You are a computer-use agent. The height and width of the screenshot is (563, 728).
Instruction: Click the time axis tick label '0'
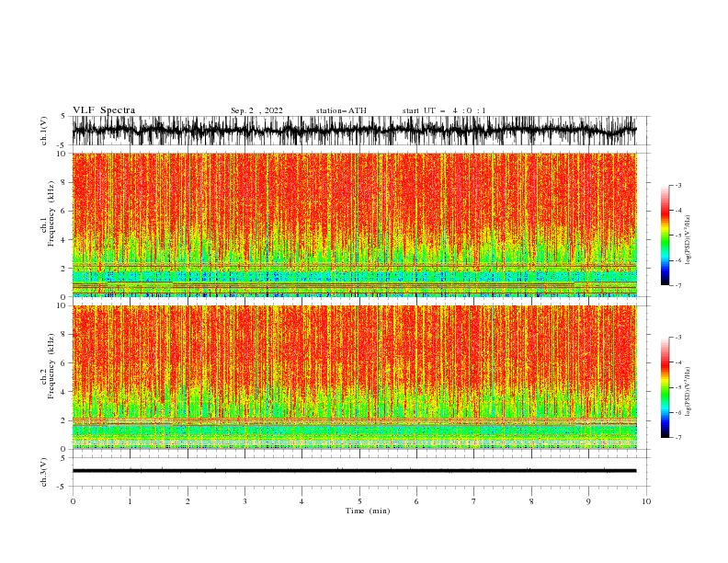73,501
